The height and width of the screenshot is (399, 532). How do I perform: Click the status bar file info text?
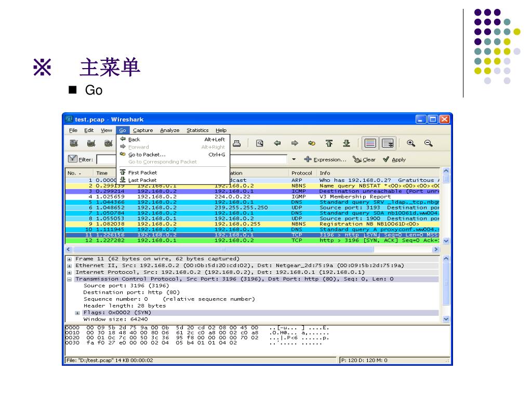[110, 361]
